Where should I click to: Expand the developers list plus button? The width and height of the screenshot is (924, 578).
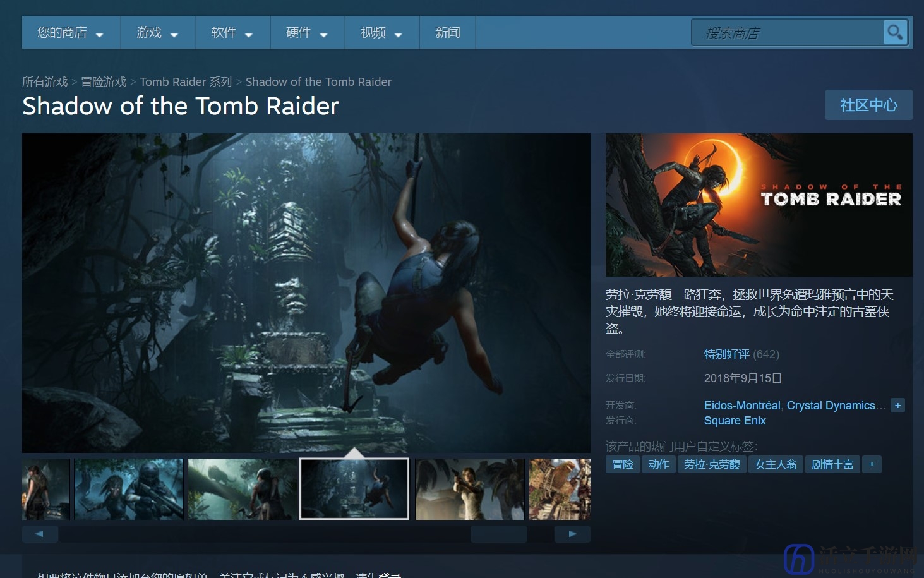click(x=897, y=406)
